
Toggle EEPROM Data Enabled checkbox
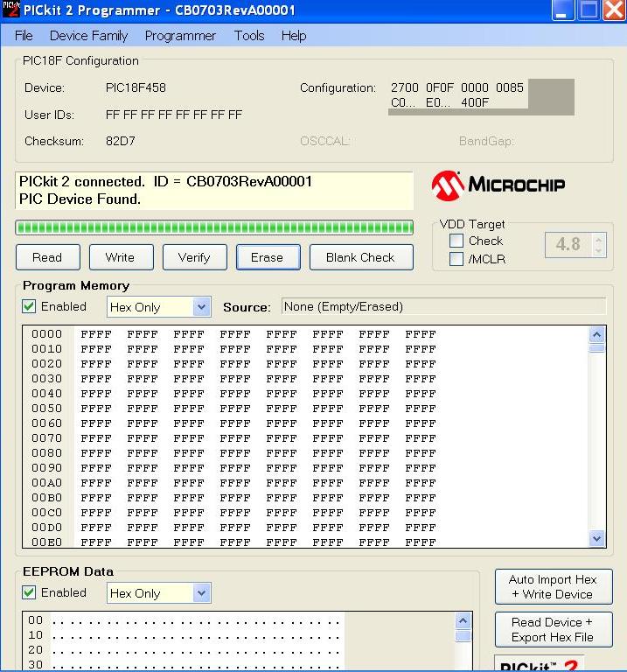pos(29,592)
